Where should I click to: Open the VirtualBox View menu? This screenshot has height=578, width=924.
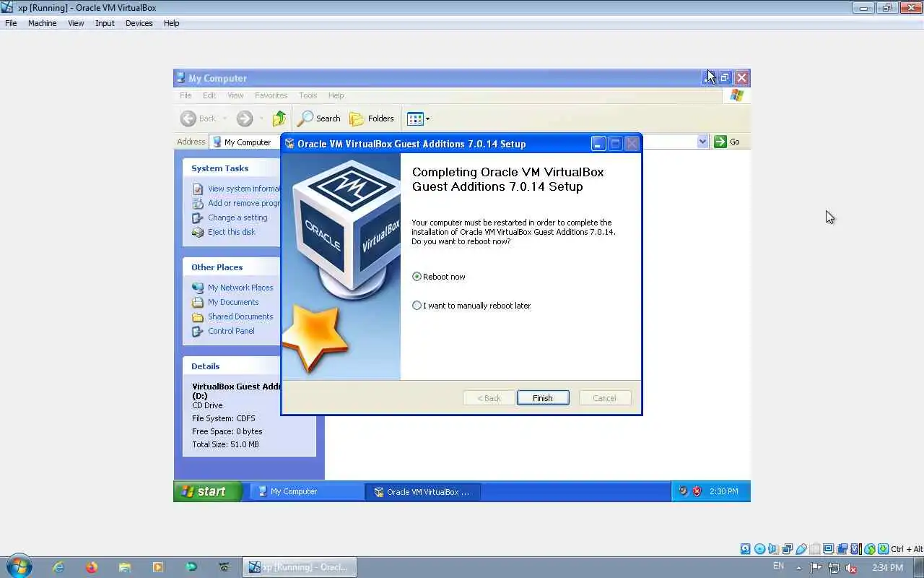pyautogui.click(x=76, y=23)
